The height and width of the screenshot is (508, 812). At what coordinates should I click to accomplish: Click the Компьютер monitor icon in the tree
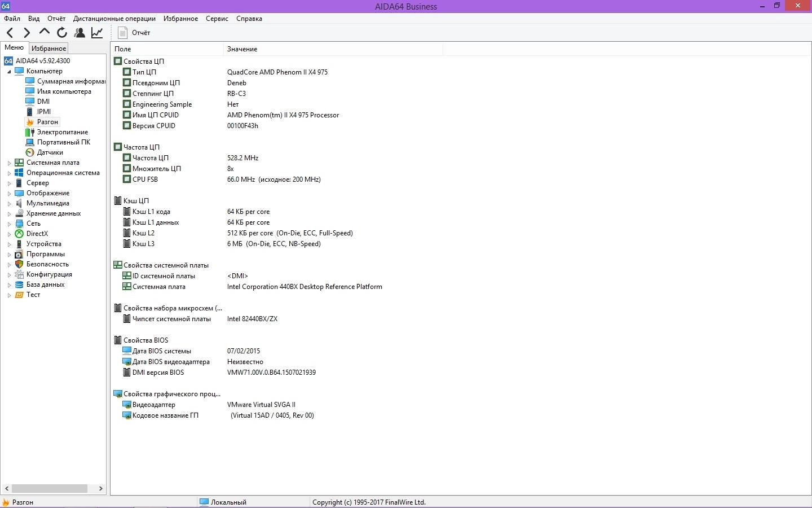(x=19, y=71)
